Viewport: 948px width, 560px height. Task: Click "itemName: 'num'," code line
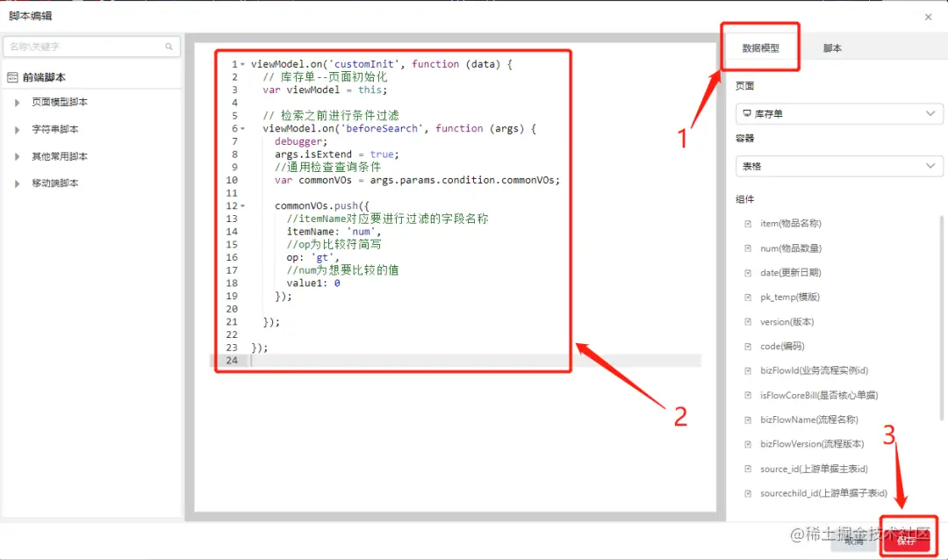(334, 232)
